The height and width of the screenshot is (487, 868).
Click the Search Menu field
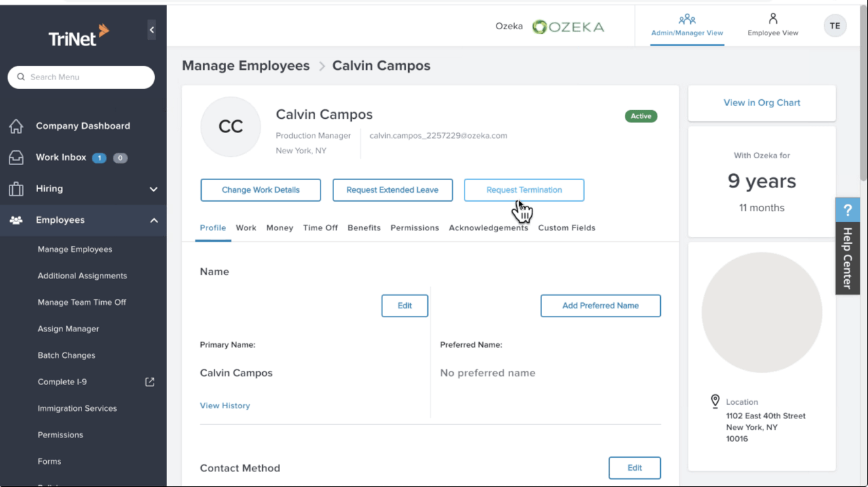[82, 77]
